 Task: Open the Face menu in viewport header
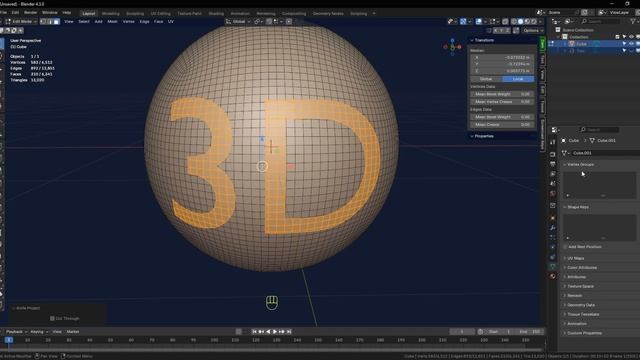[158, 21]
